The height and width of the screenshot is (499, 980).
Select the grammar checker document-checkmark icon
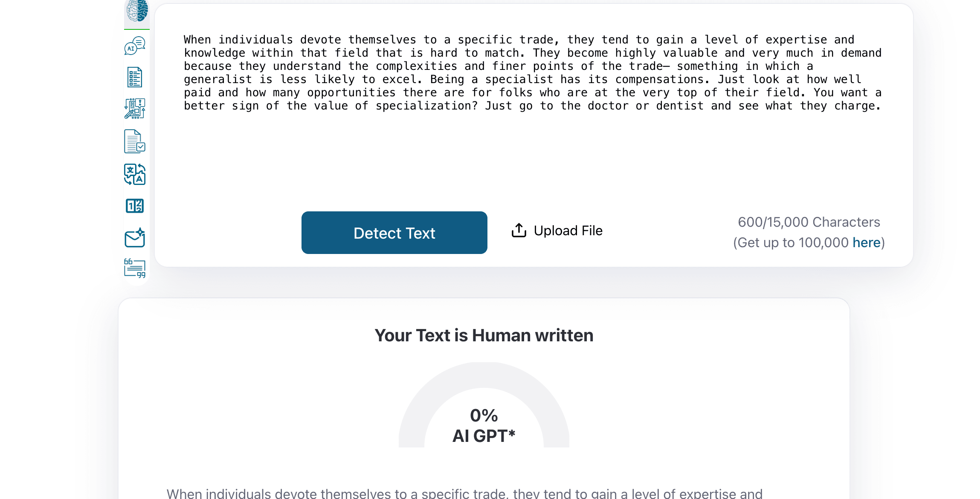135,141
